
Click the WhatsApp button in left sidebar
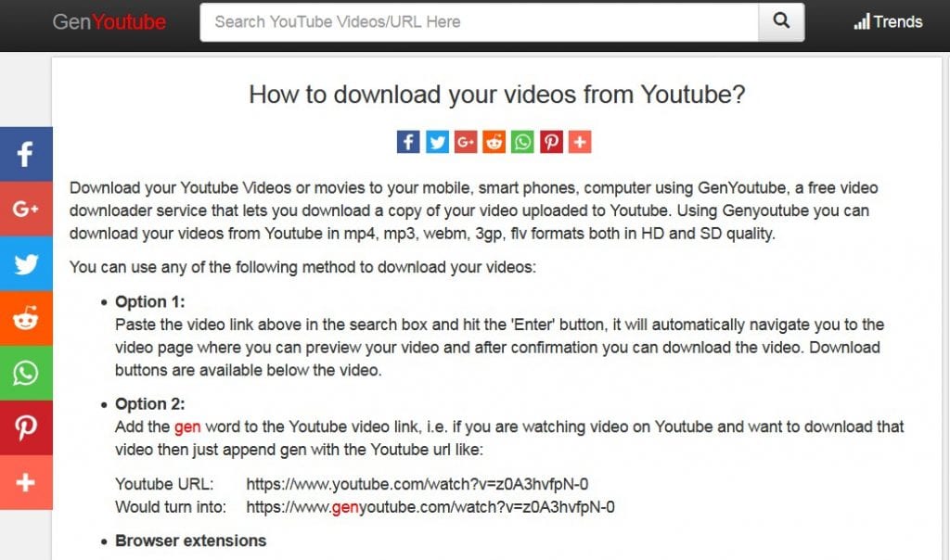click(x=26, y=373)
